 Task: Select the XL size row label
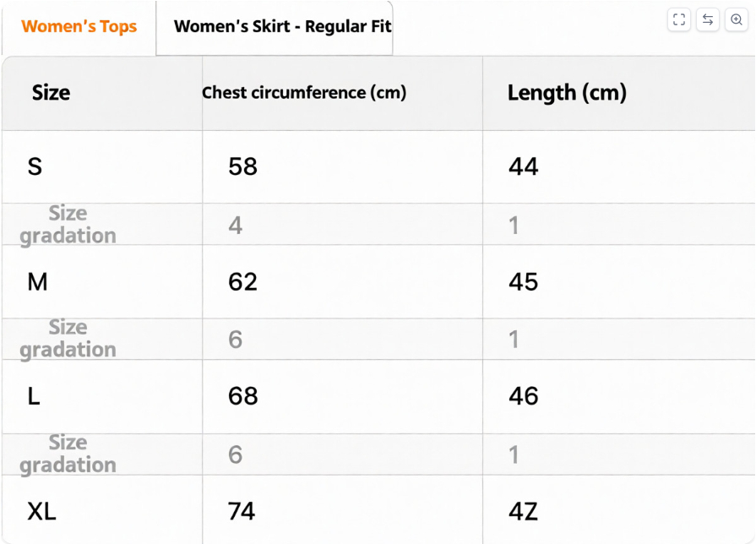tap(41, 511)
